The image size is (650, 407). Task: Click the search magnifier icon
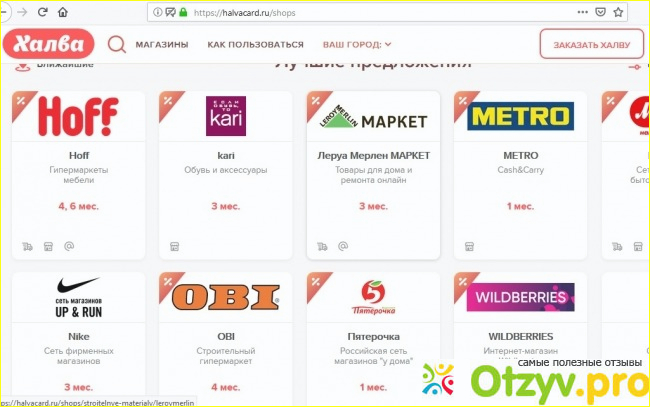(x=117, y=44)
